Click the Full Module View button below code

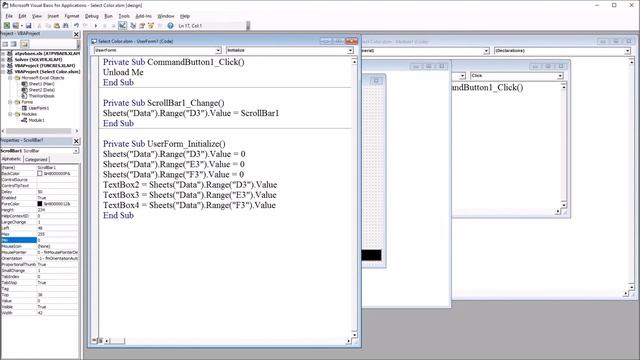(100, 340)
